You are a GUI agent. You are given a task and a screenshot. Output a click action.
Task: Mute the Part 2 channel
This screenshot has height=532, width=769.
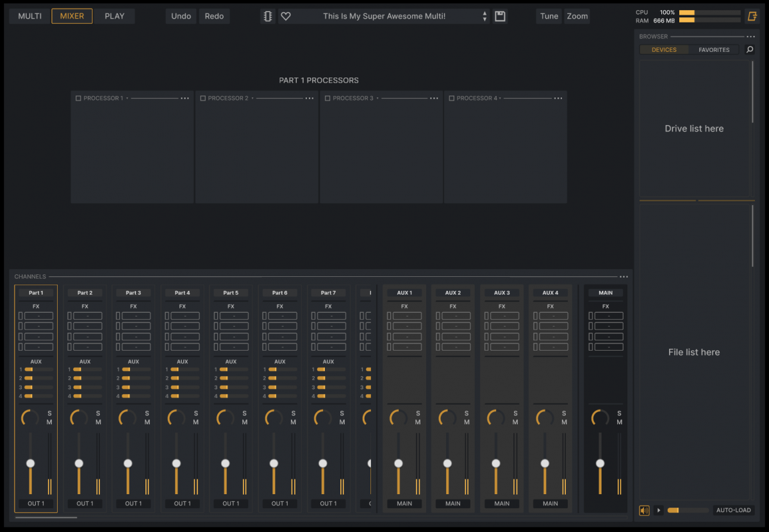click(x=98, y=422)
